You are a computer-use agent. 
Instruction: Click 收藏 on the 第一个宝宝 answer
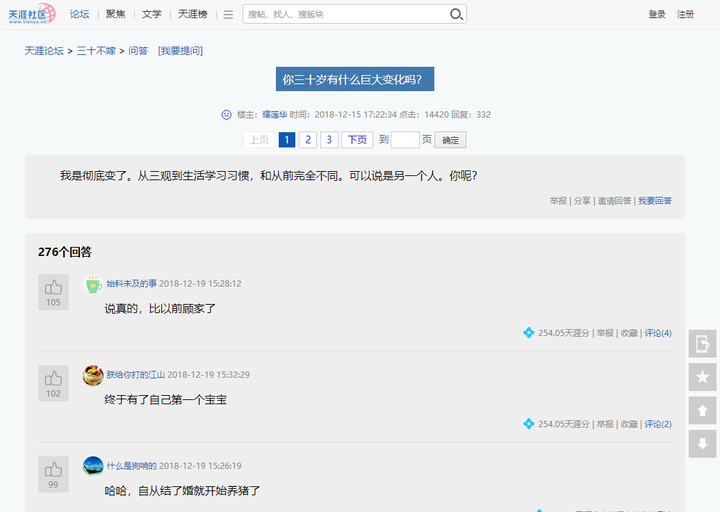[x=629, y=424]
